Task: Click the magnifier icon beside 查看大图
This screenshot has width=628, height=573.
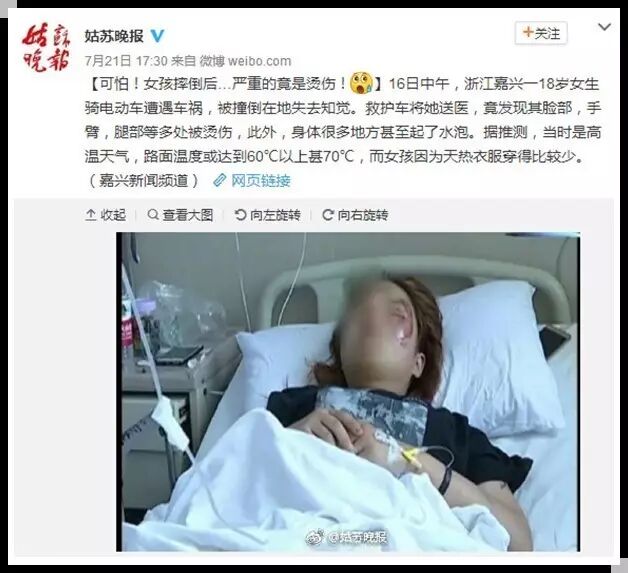Action: click(153, 215)
